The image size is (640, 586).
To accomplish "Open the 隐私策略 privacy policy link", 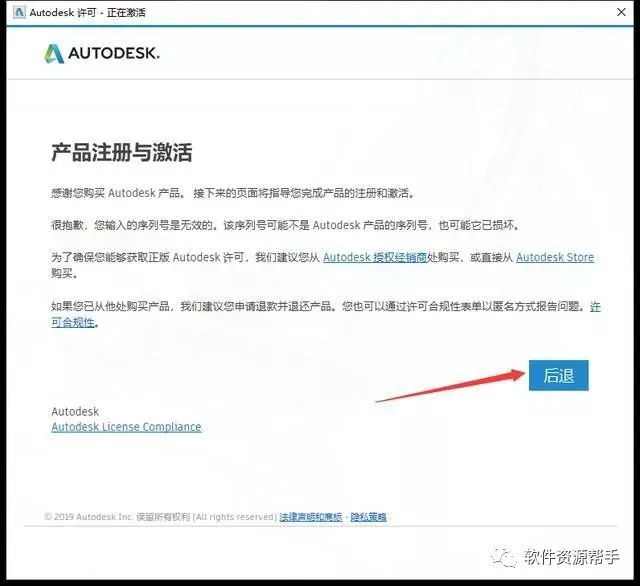I will point(368,517).
